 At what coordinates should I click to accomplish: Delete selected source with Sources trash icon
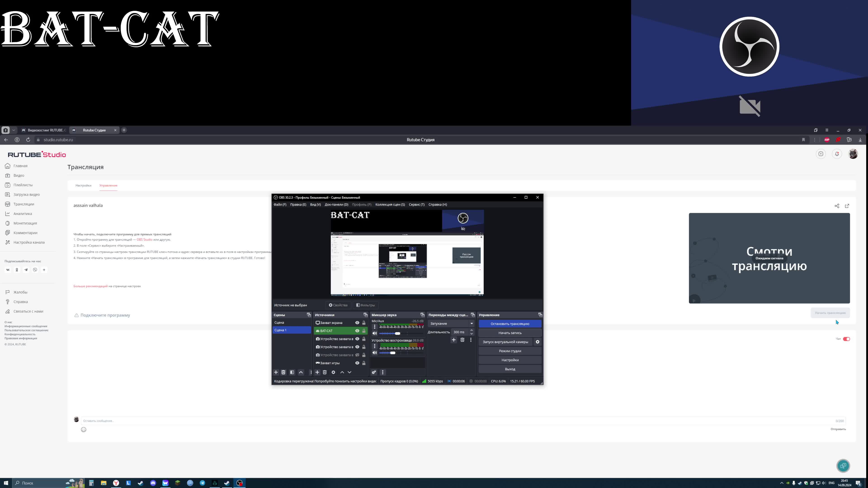(325, 372)
